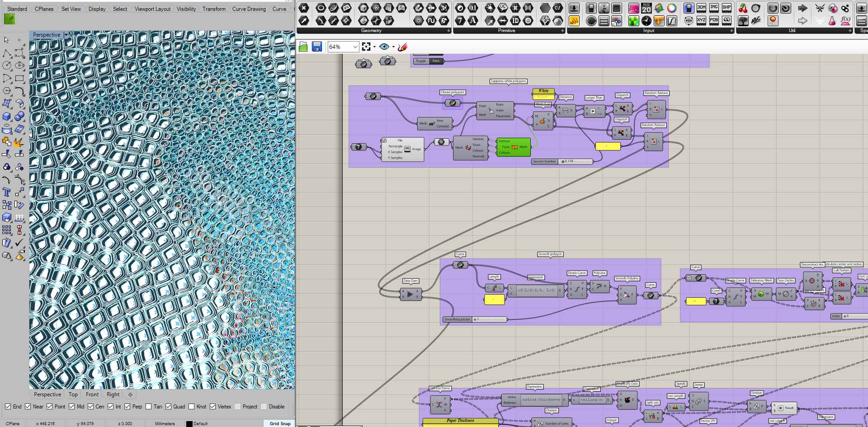Viewport: 868px width, 427px height.
Task: Add the yellow Panel component
Action: click(574, 21)
